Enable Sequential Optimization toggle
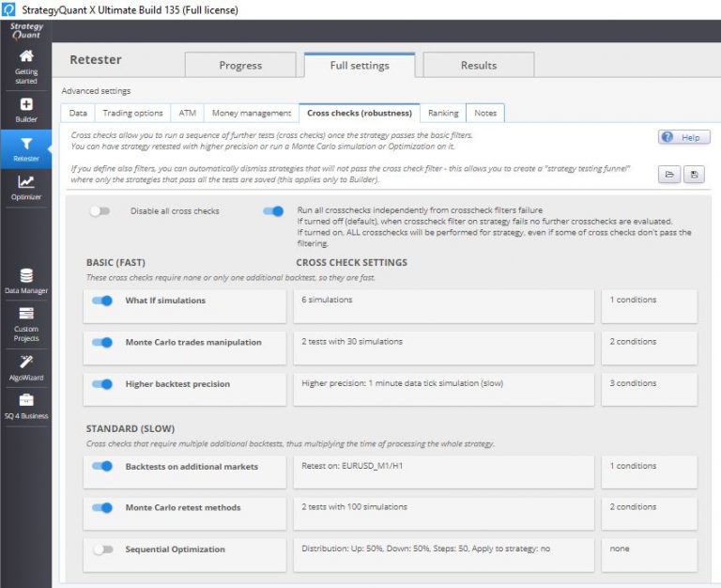721x588 pixels. 102,549
